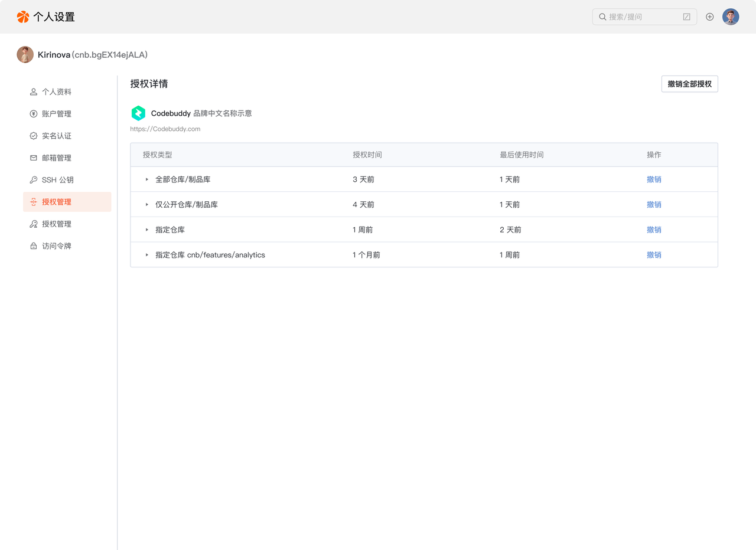
Task: Open 个人资料 in the sidebar
Action: tap(57, 92)
